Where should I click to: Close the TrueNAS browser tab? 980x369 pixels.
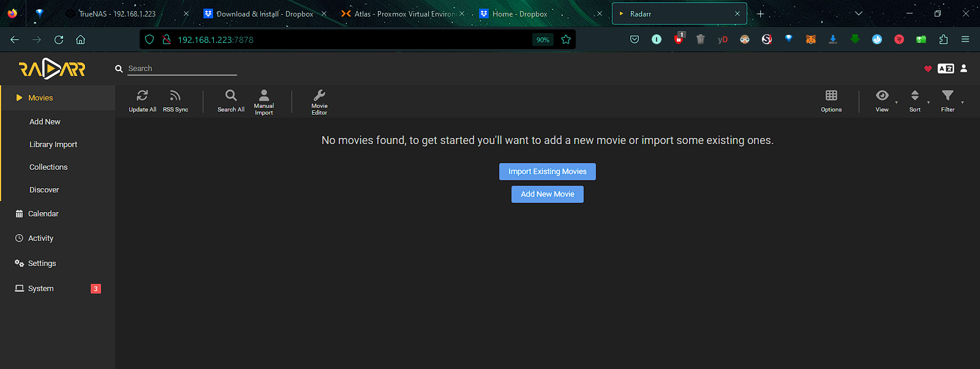[x=186, y=13]
